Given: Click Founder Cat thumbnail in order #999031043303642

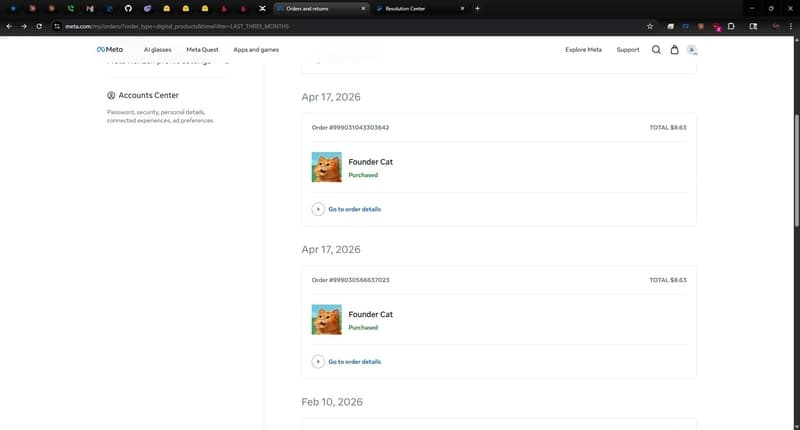Looking at the screenshot, I should pyautogui.click(x=327, y=167).
